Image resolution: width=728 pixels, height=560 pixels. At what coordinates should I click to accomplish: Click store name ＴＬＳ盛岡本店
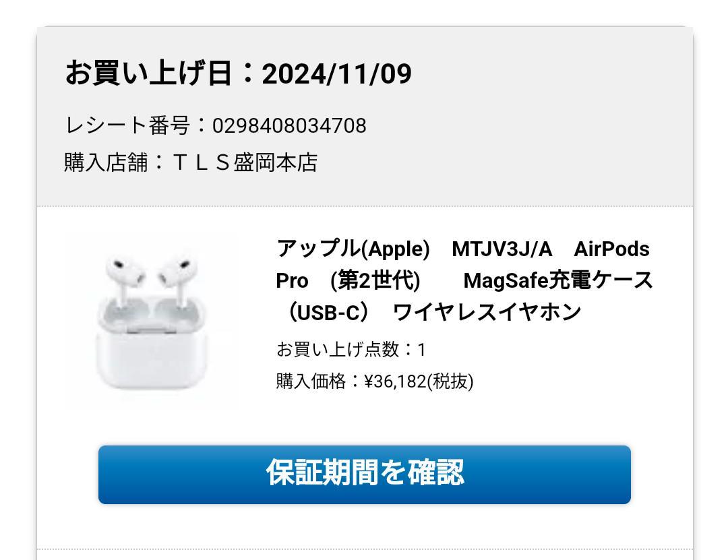click(245, 162)
